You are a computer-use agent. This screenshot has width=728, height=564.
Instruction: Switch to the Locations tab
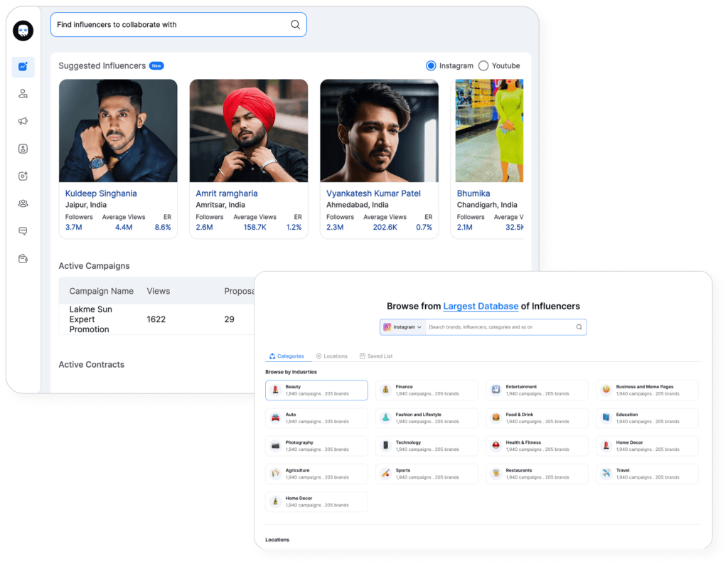click(333, 356)
